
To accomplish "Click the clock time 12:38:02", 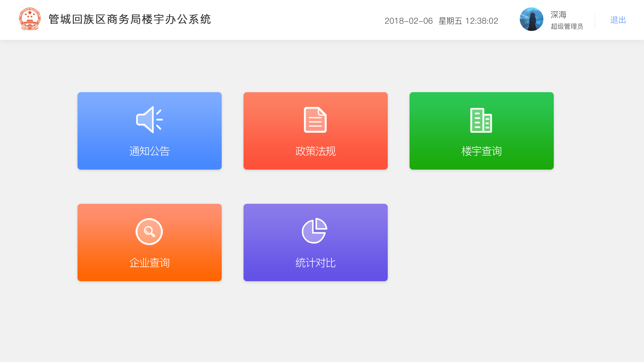I will pyautogui.click(x=481, y=21).
